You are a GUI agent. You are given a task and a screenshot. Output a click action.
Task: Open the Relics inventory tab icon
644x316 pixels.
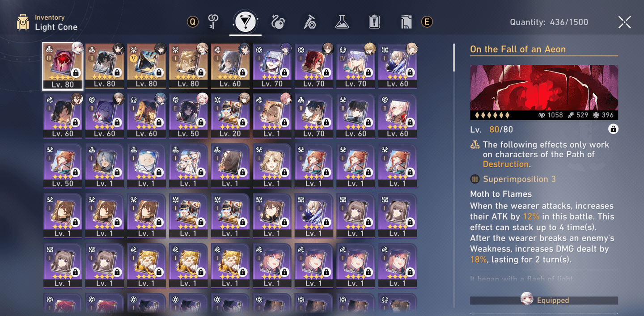click(x=277, y=21)
